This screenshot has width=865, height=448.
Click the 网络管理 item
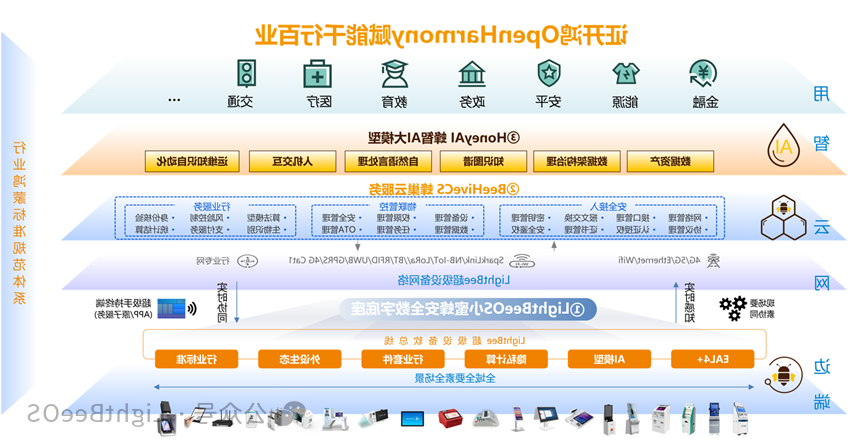coord(687,218)
